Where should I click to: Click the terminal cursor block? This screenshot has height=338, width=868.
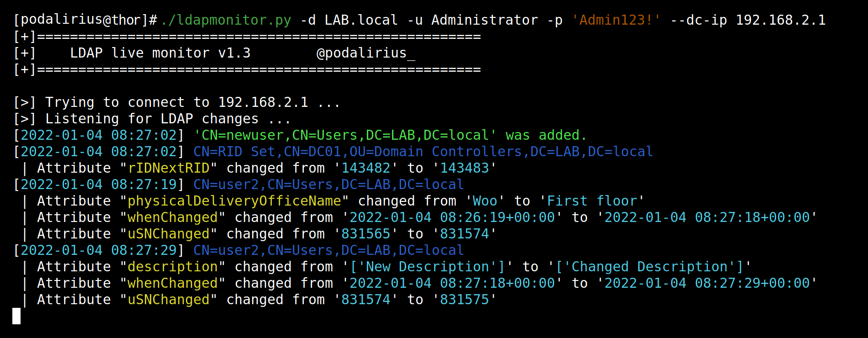(x=16, y=316)
